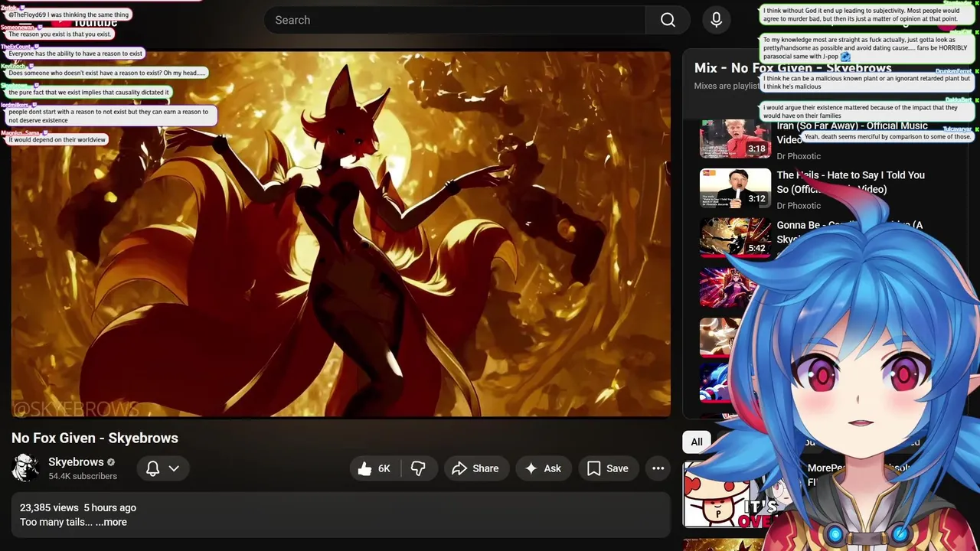980x551 pixels.
Task: Like the No Fox Given video
Action: coord(374,468)
